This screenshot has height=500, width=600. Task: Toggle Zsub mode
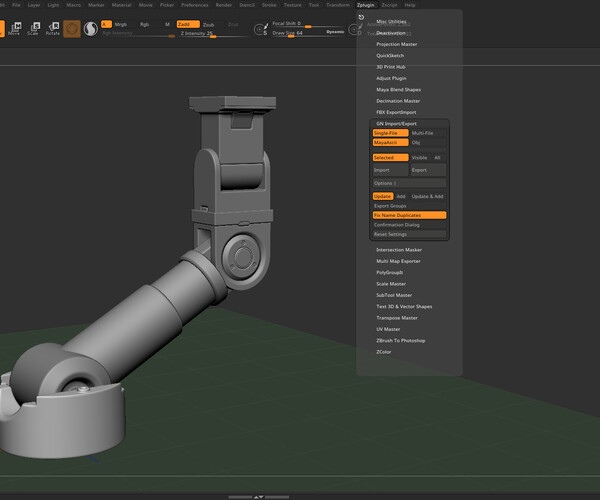coord(209,24)
